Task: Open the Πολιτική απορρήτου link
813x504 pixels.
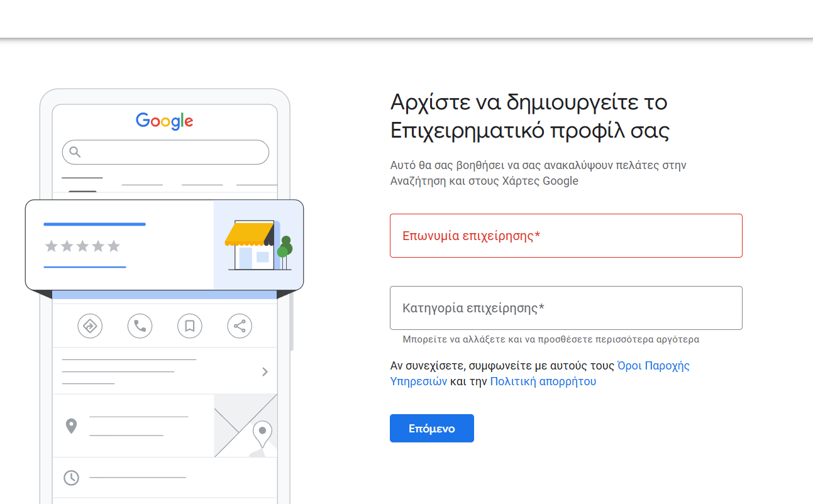Action: click(x=543, y=381)
